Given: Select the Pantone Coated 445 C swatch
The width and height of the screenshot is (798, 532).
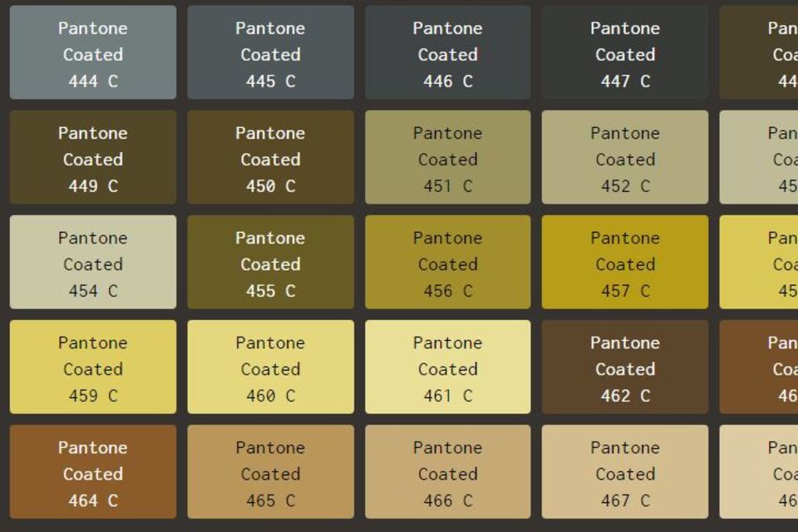Looking at the screenshot, I should click(271, 52).
